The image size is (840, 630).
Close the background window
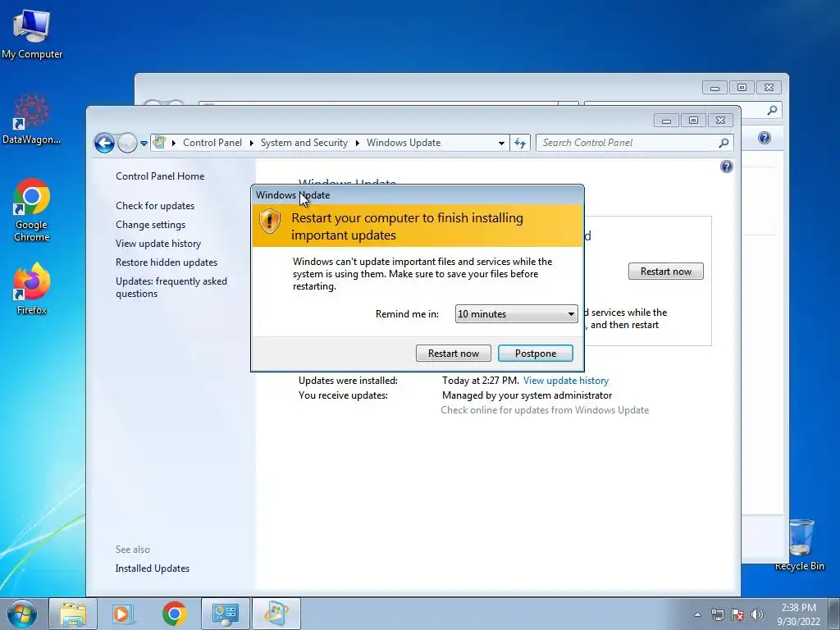coord(769,87)
